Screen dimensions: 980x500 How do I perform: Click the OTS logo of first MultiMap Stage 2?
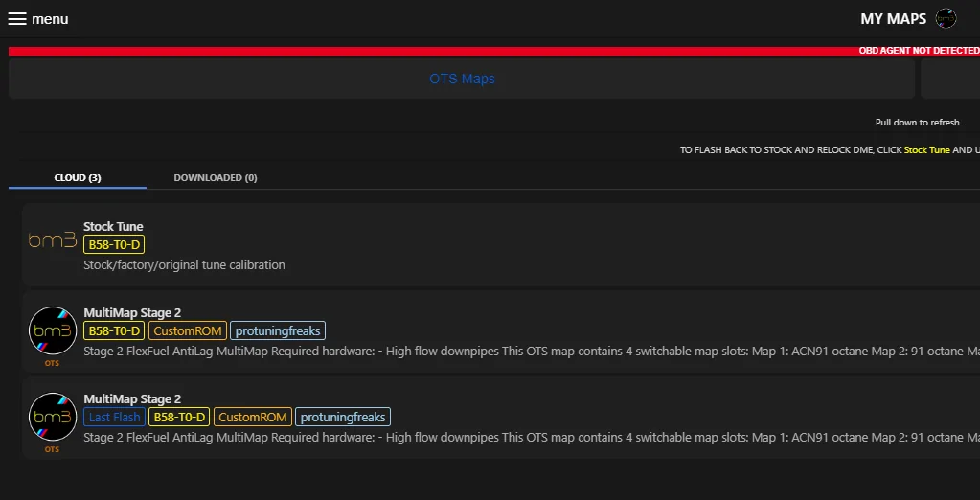(x=53, y=330)
